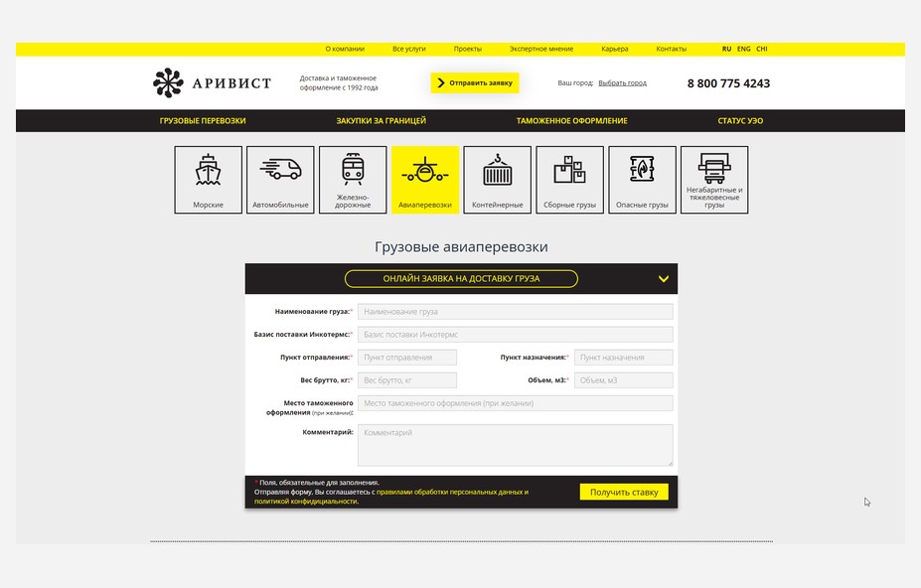Focus the Комментарий text area
The height and width of the screenshot is (588, 921).
click(x=515, y=445)
